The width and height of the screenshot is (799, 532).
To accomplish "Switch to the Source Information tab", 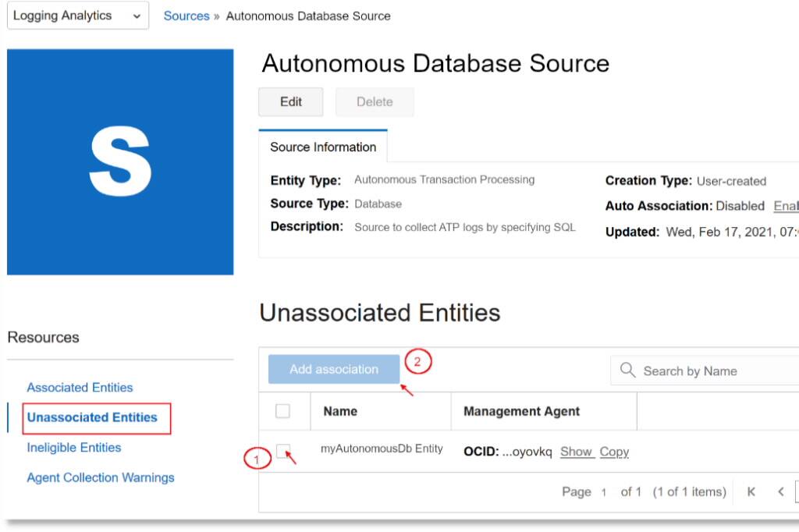I will click(323, 147).
